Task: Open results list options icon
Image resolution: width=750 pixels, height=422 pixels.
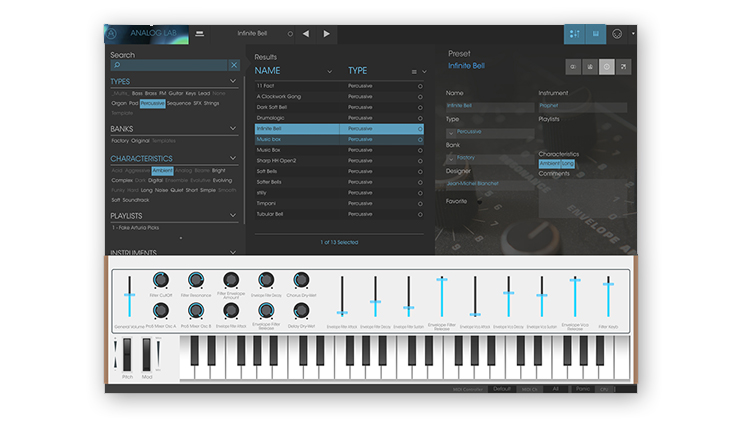Action: (x=414, y=72)
